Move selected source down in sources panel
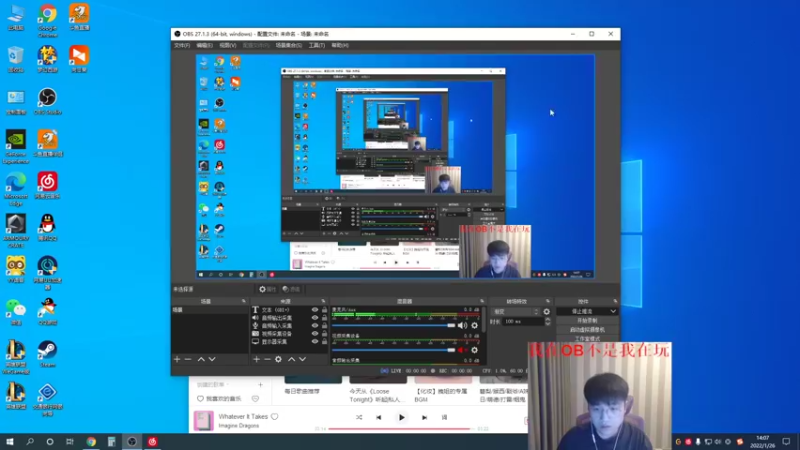Image resolution: width=800 pixels, height=450 pixels. pyautogui.click(x=303, y=359)
